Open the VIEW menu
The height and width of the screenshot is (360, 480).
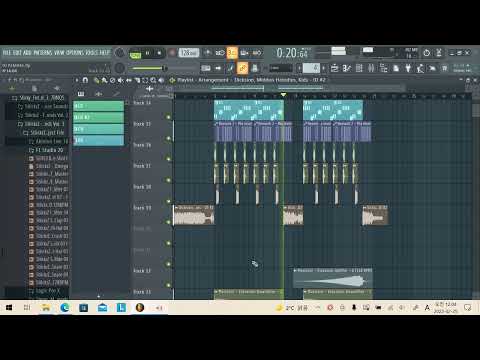[59, 53]
